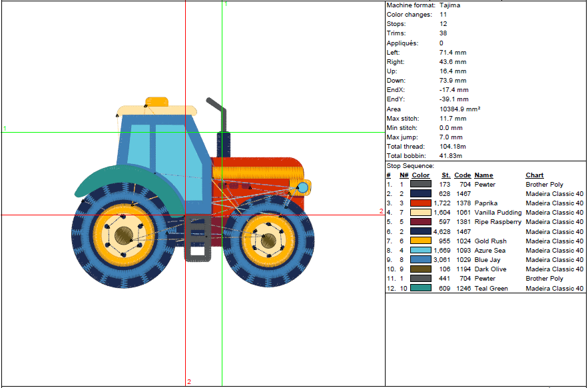Screen dimensions: 588x388
Task: Click the Up value '16.4 mm'
Action: pos(453,71)
